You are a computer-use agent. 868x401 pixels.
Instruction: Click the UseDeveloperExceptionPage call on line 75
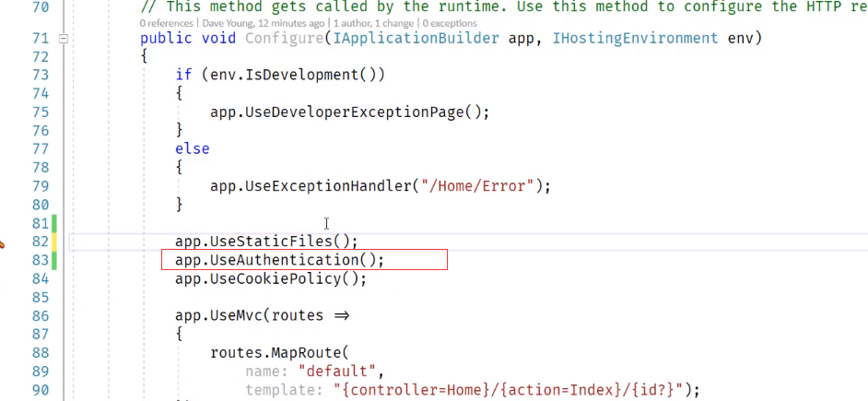[350, 112]
